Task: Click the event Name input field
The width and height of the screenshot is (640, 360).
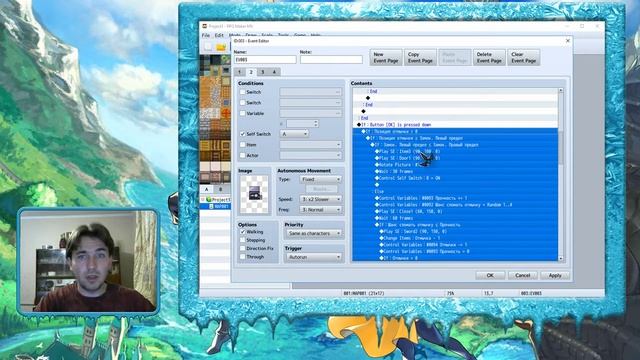Action: click(265, 60)
